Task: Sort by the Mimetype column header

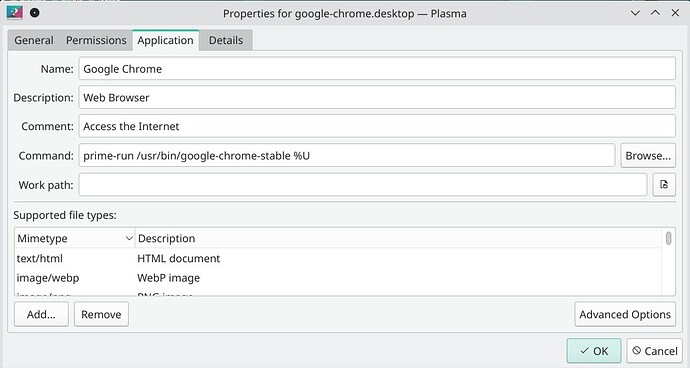Action: pyautogui.click(x=75, y=238)
